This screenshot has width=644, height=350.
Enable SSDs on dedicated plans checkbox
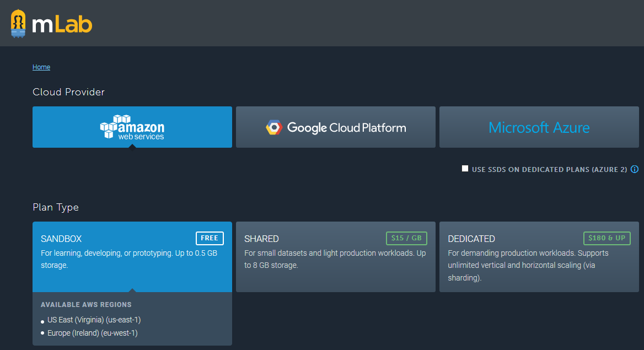coord(465,169)
